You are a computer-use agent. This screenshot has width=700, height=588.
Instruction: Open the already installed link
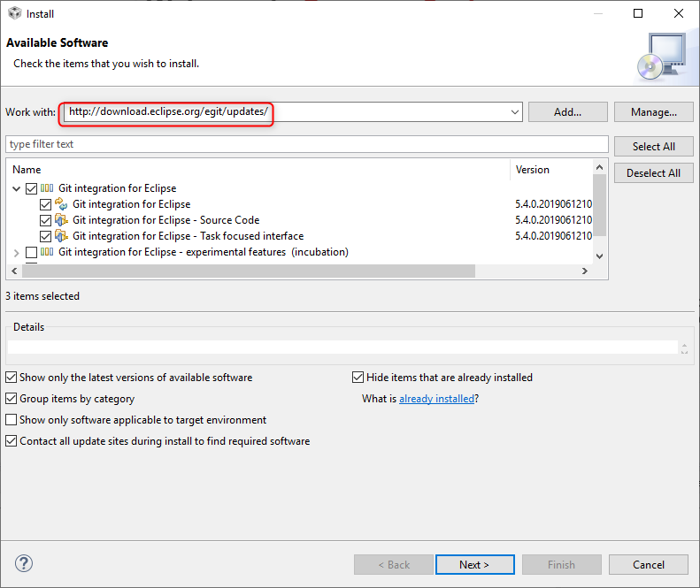pyautogui.click(x=436, y=399)
